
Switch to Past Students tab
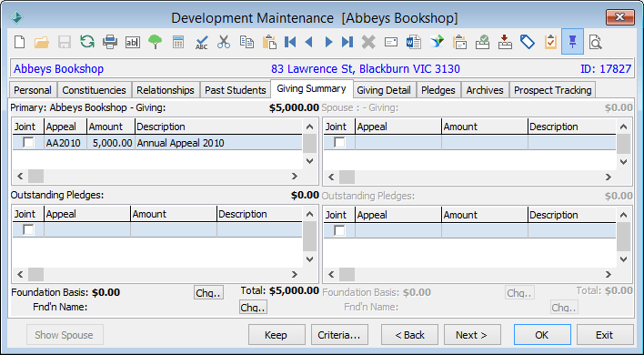pyautogui.click(x=236, y=90)
